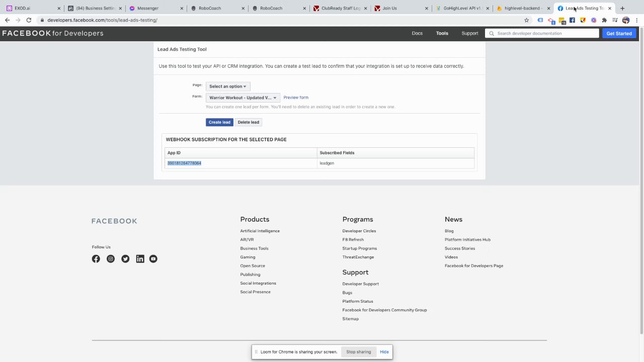Select the App ID 390181264778064 cell
This screenshot has width=644, height=362.
click(x=241, y=163)
